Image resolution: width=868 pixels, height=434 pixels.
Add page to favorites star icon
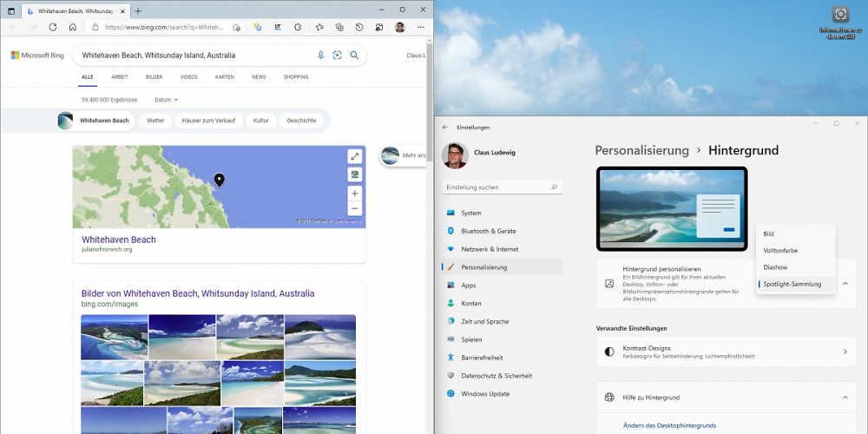pyautogui.click(x=236, y=27)
